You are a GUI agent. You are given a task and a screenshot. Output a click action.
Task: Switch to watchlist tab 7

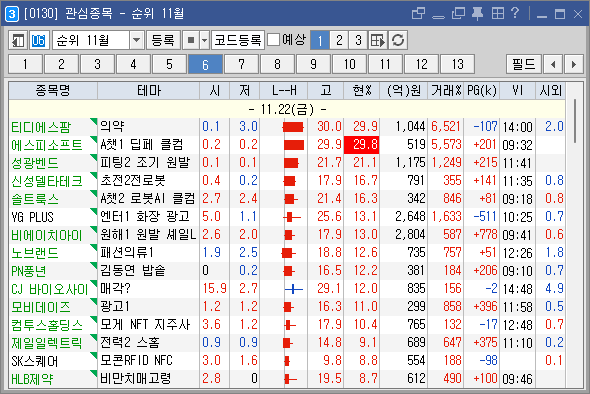(x=241, y=64)
